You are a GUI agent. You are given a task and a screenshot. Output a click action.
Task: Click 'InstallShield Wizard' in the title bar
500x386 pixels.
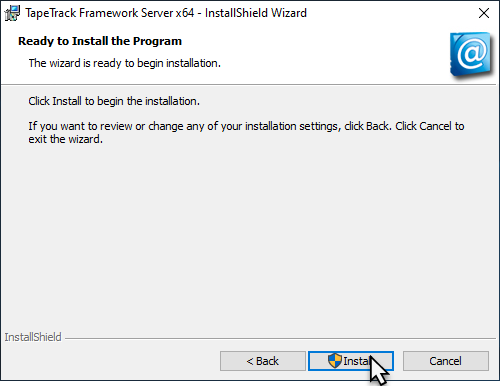pos(256,13)
